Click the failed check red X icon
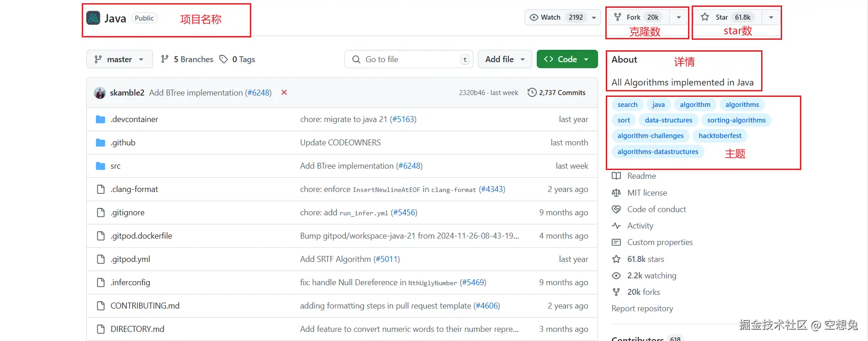 point(284,92)
